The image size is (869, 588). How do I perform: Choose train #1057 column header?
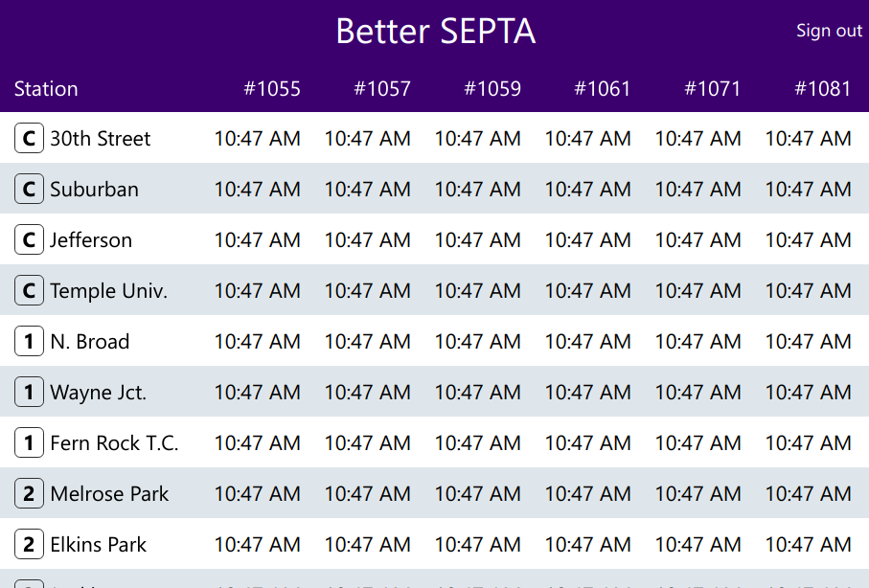382,89
